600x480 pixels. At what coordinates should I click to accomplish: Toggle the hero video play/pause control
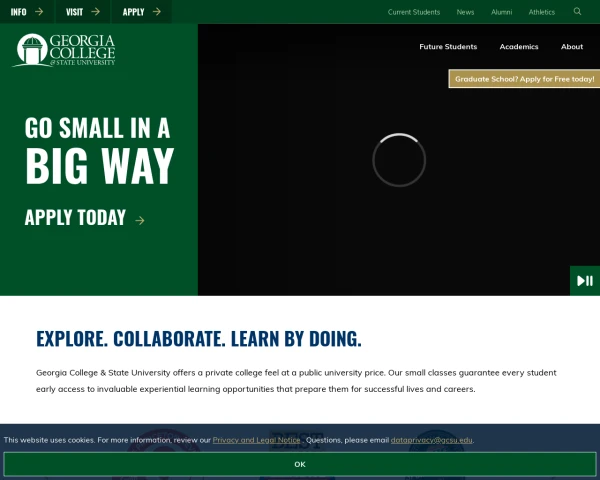585,281
